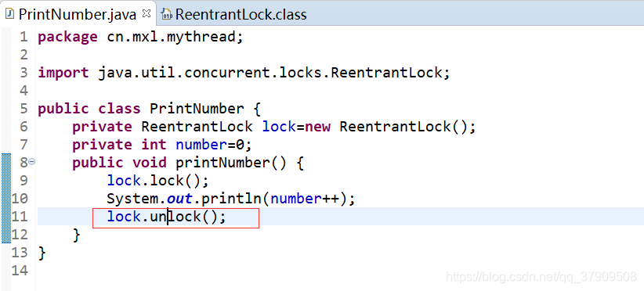This screenshot has width=644, height=291.
Task: Select the class name PrintNumber on line 5
Action: click(197, 109)
